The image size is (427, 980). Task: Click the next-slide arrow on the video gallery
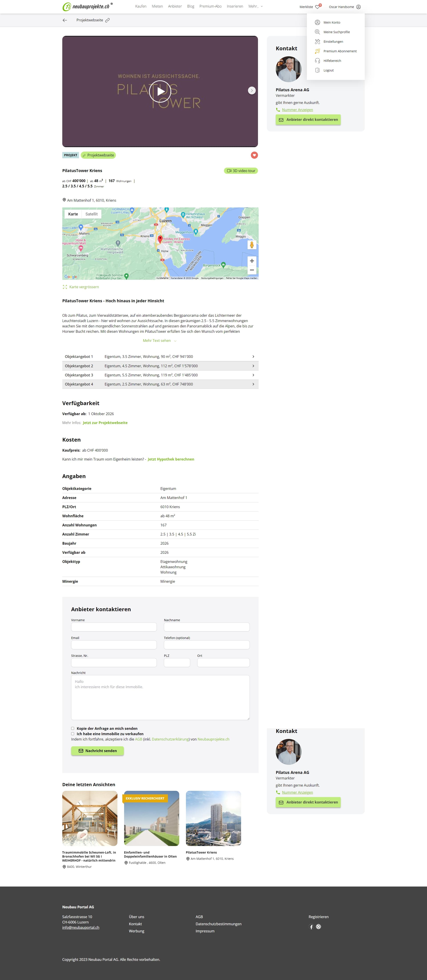[252, 91]
